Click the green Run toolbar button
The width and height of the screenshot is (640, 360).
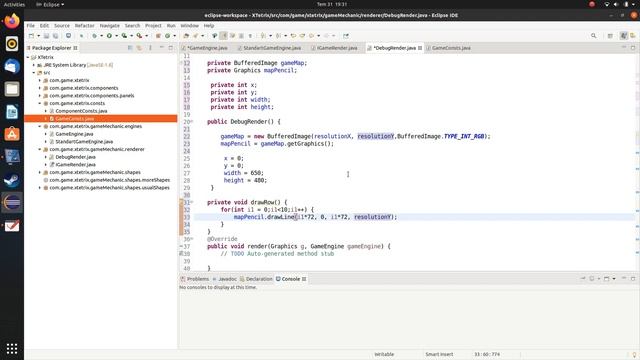(x=109, y=36)
